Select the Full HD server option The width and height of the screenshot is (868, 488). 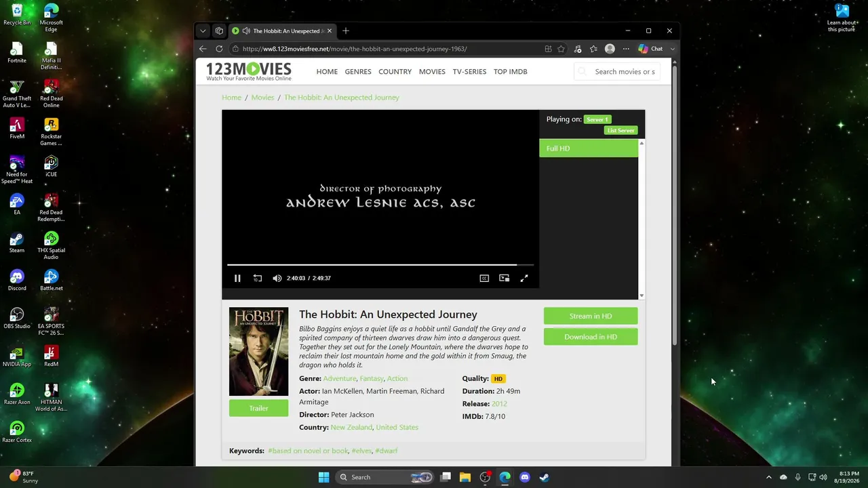tap(589, 148)
